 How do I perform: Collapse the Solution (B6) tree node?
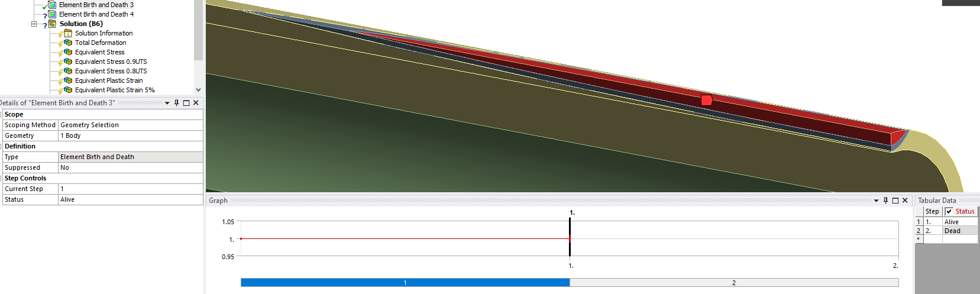tap(34, 24)
